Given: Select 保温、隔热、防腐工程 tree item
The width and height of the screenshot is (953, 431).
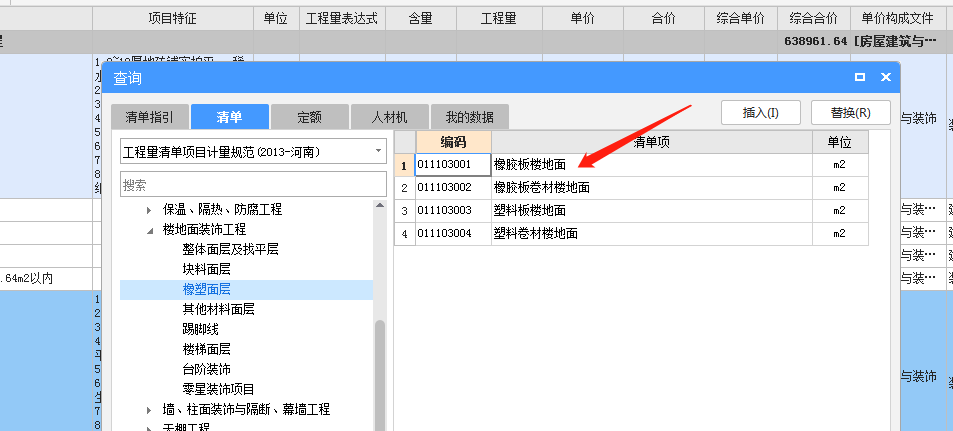Looking at the screenshot, I should tap(222, 210).
